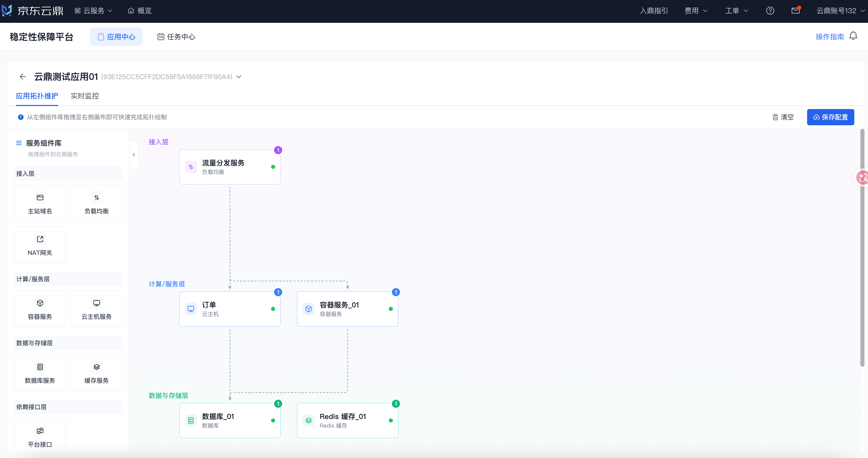
Task: Select the 容器服务 component in library
Action: (40, 309)
